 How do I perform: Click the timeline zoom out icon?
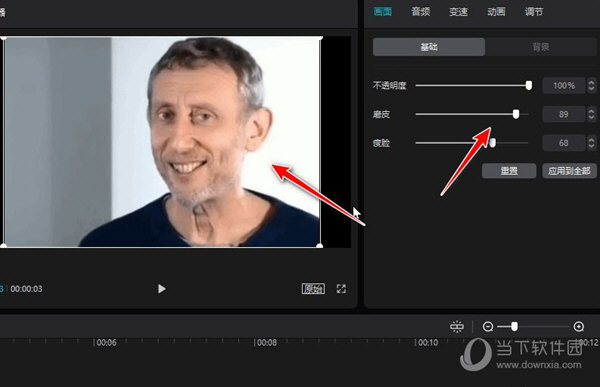(488, 327)
